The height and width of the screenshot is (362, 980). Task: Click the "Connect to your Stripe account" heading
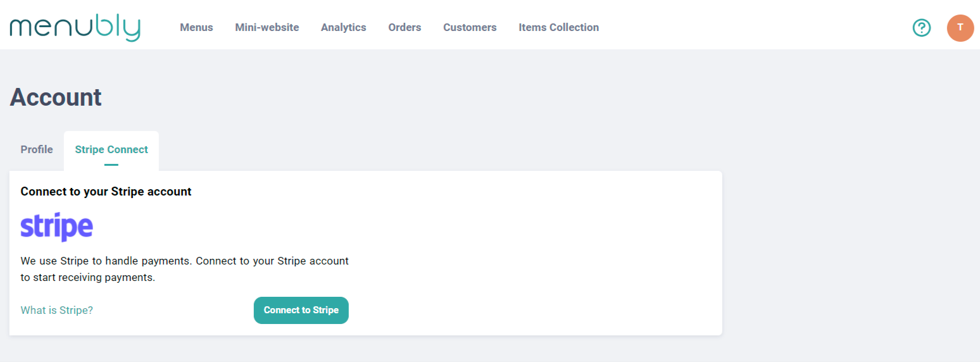pyautogui.click(x=106, y=191)
